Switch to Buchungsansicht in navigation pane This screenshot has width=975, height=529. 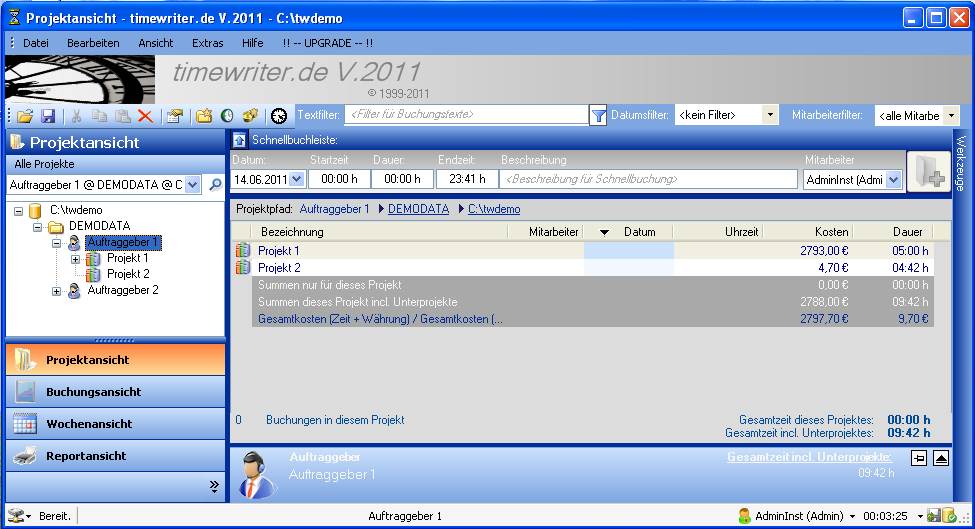point(116,392)
